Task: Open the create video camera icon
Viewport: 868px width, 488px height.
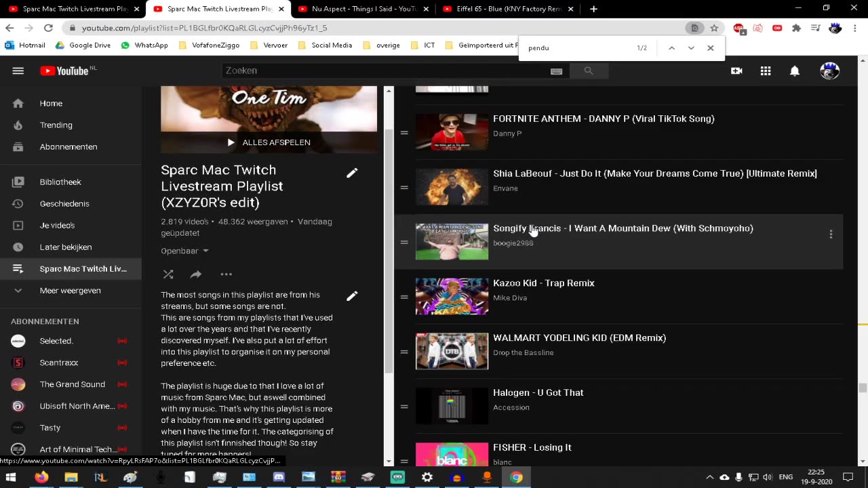Action: click(736, 70)
